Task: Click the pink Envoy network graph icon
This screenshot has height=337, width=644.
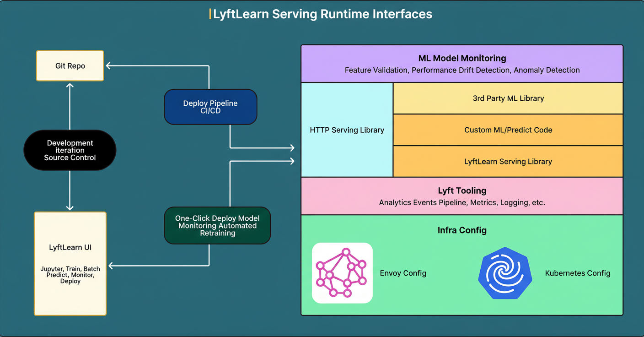Action: tap(342, 273)
